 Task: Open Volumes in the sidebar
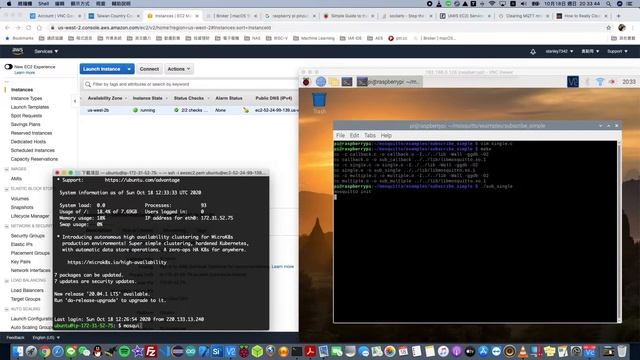(20, 198)
